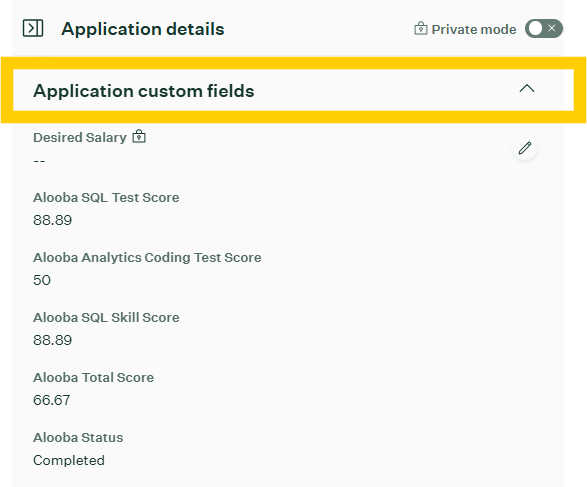Click the empty Desired Salary value
This screenshot has height=487, width=587.
tap(39, 161)
